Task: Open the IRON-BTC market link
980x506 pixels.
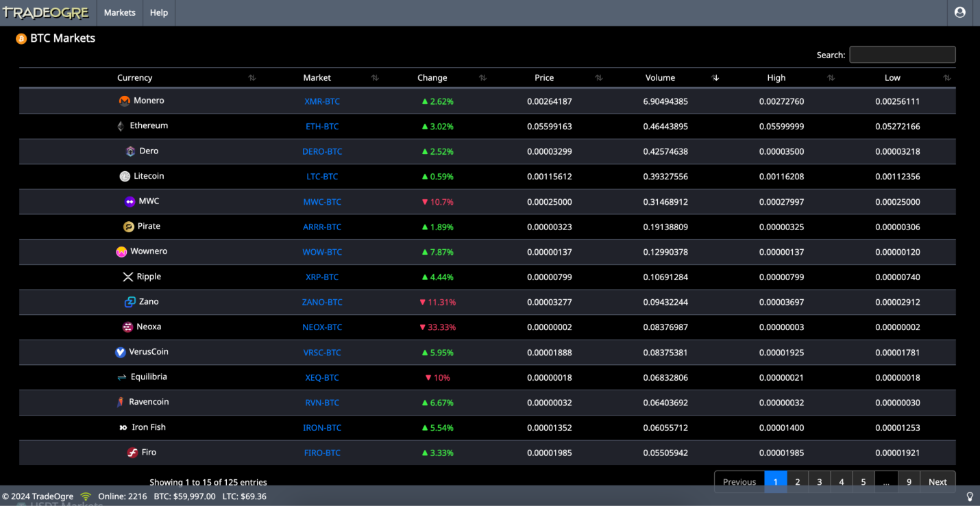Action: [322, 428]
